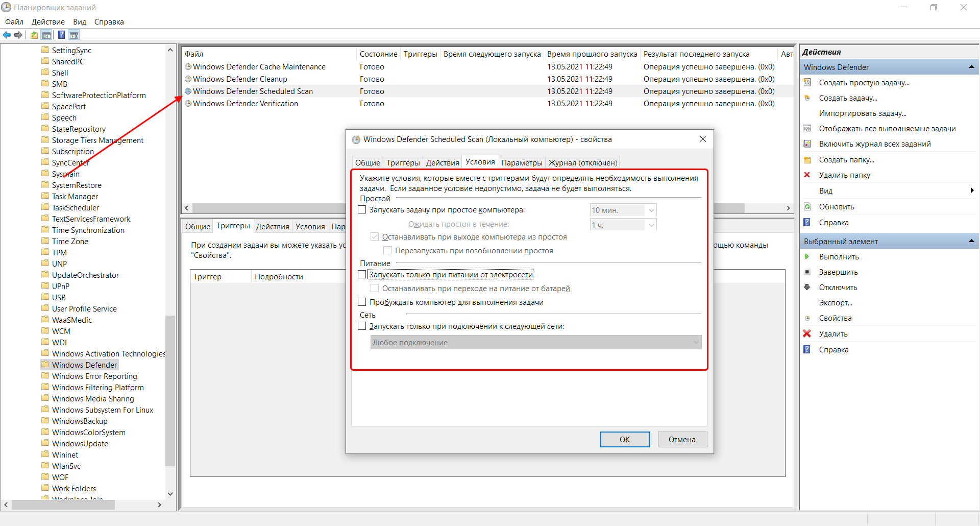Open the '1 ч.' idle wait dropdown
This screenshot has width=980, height=526.
(x=651, y=225)
